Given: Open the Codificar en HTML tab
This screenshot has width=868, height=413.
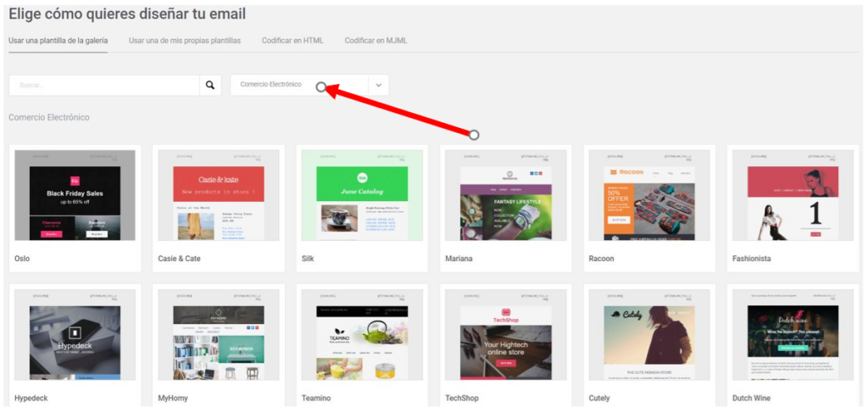Looking at the screenshot, I should pos(292,41).
